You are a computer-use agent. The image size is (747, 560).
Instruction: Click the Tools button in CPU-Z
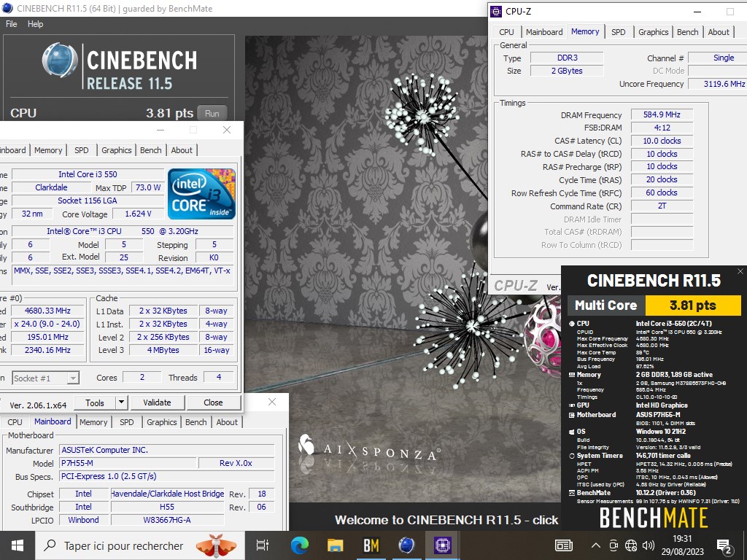(95, 402)
